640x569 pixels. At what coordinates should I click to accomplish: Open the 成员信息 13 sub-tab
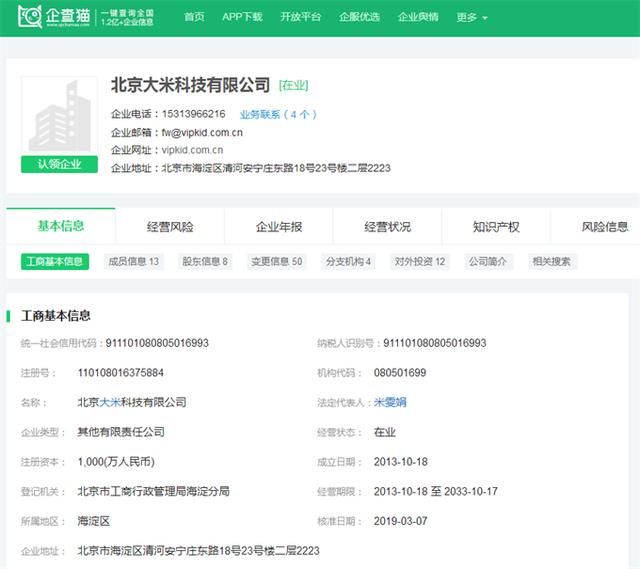click(133, 262)
